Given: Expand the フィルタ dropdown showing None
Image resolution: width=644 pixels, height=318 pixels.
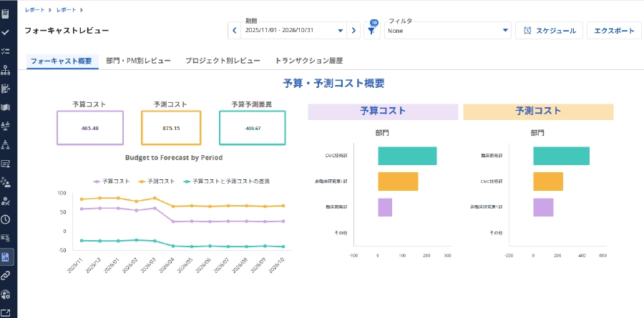Looking at the screenshot, I should coord(448,31).
